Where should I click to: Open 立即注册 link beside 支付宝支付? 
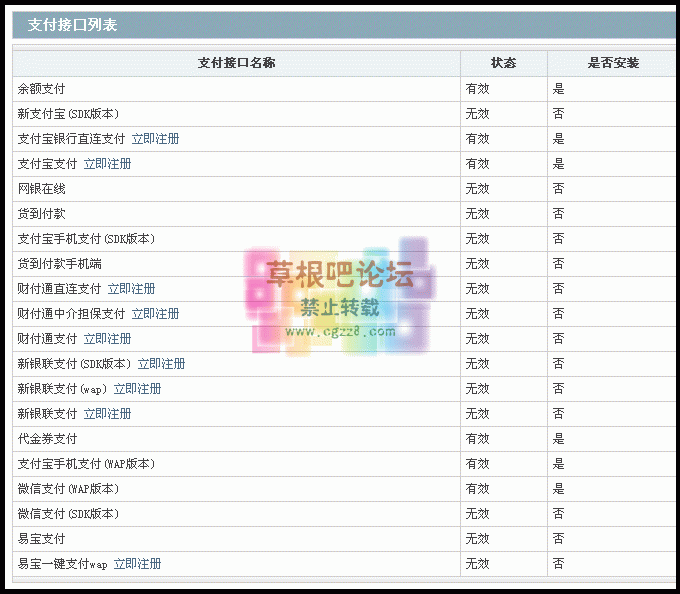107,164
